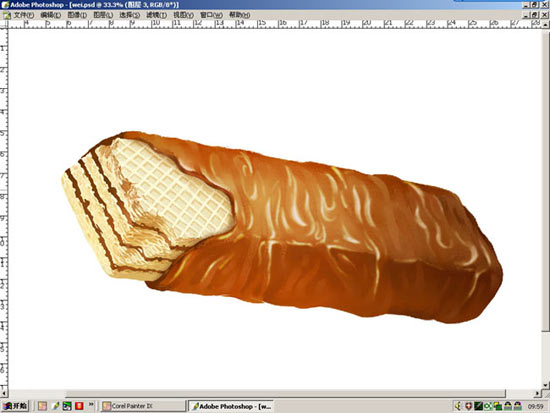Click the document icon beside File menu

[6, 15]
